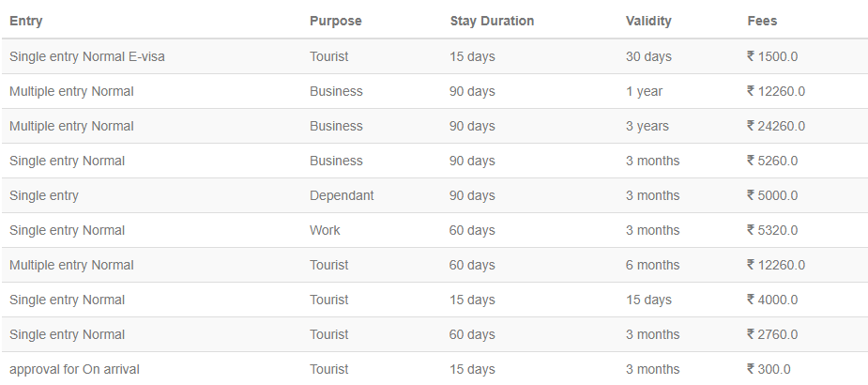
Task: Click the approval for On arrival entry
Action: tap(74, 369)
